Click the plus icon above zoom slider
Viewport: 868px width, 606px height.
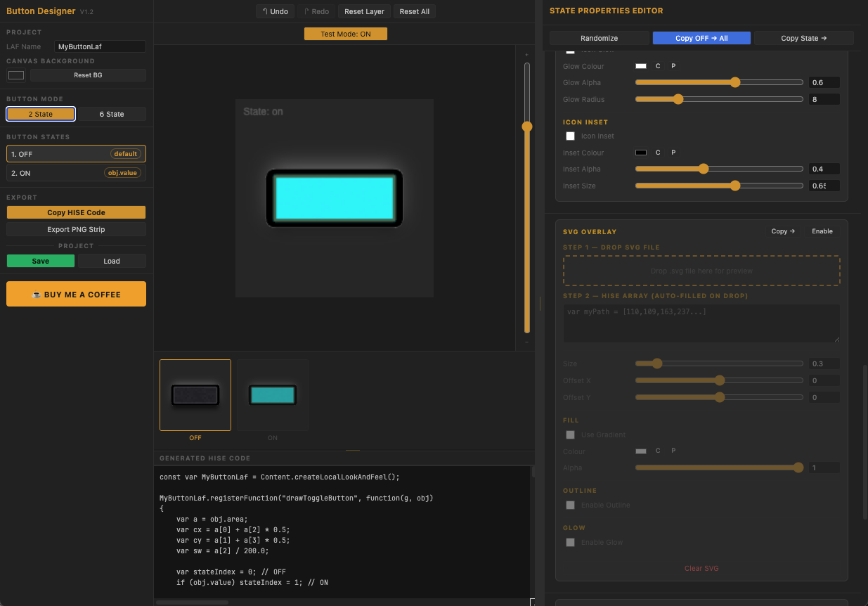pos(527,55)
